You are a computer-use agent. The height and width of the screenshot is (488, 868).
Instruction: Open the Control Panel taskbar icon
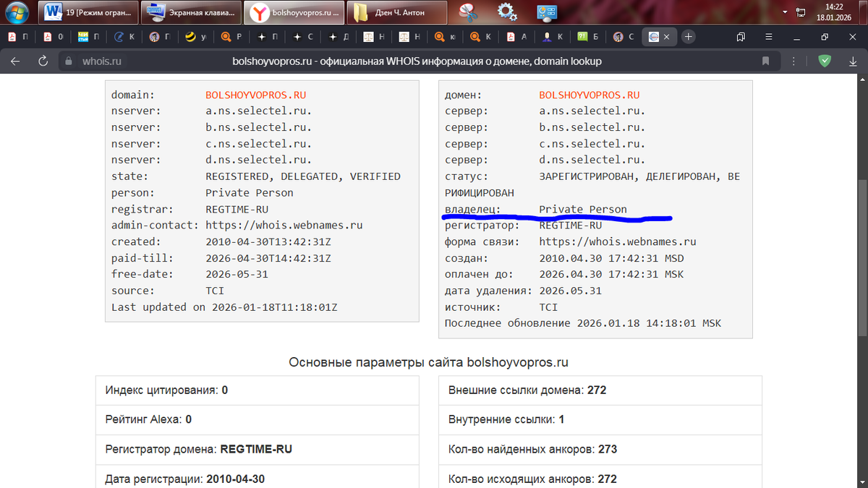pyautogui.click(x=546, y=12)
